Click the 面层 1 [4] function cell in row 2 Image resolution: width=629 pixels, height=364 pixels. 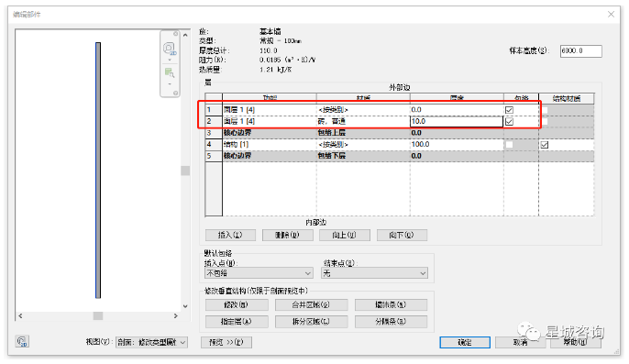(270, 122)
